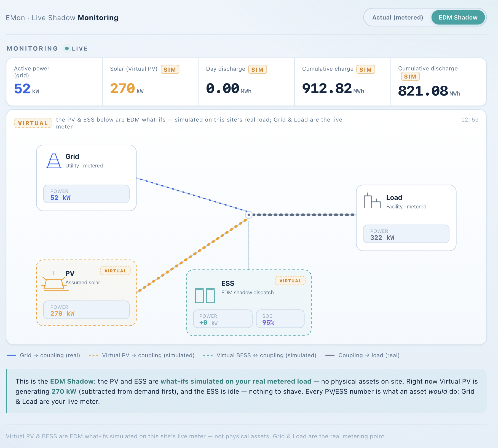The width and height of the screenshot is (498, 448).
Task: Click the 'EMon · Live Shadow Monitoring' title
Action: tap(62, 18)
